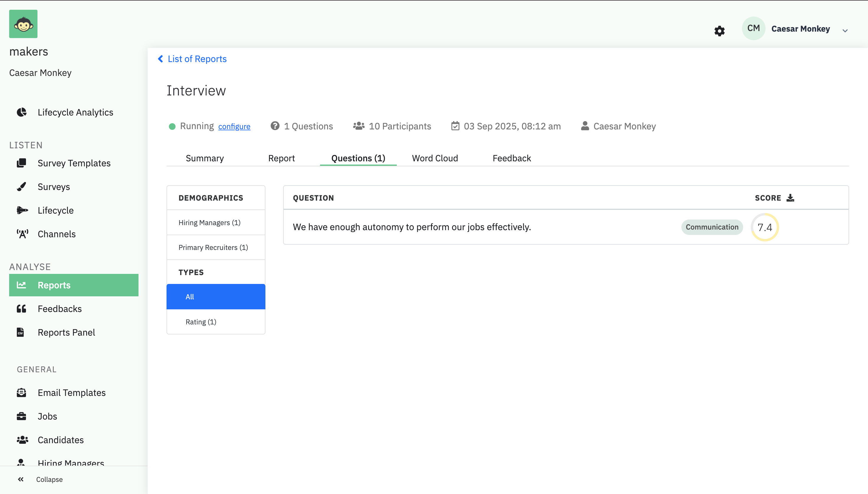Image resolution: width=868 pixels, height=494 pixels.
Task: Click the Communication tag
Action: [712, 227]
